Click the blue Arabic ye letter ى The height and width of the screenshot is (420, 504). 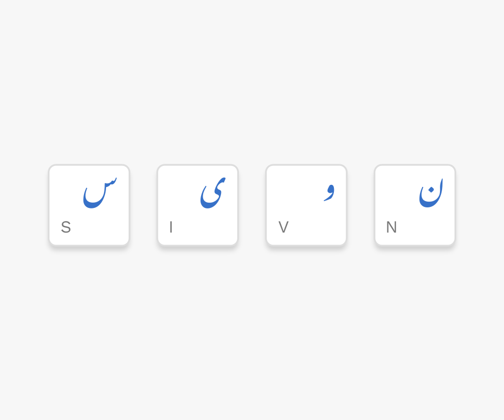tap(213, 193)
